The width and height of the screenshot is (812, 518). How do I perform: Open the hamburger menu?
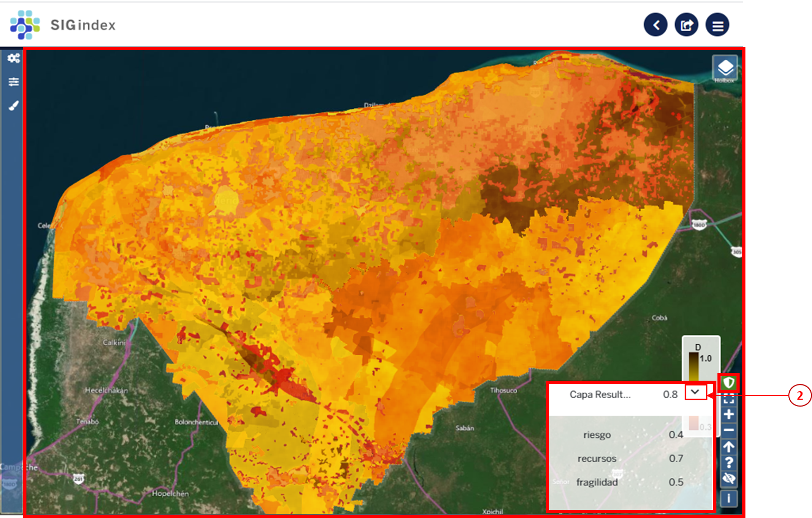click(717, 25)
